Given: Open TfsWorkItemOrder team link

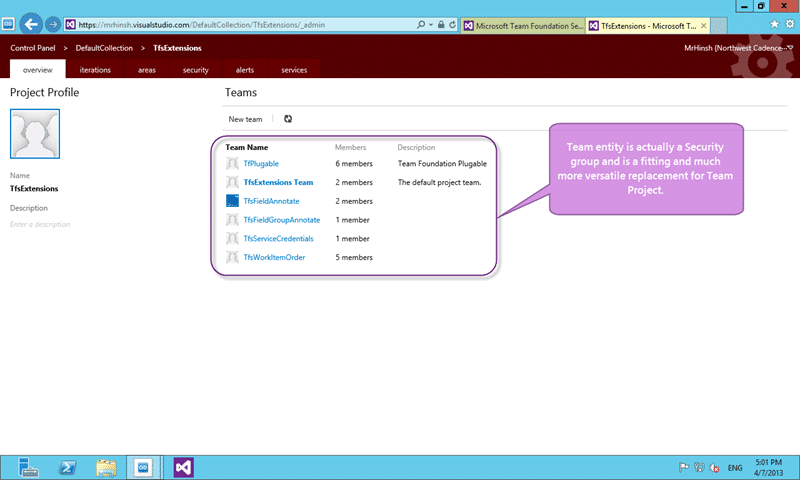Looking at the screenshot, I should point(274,257).
